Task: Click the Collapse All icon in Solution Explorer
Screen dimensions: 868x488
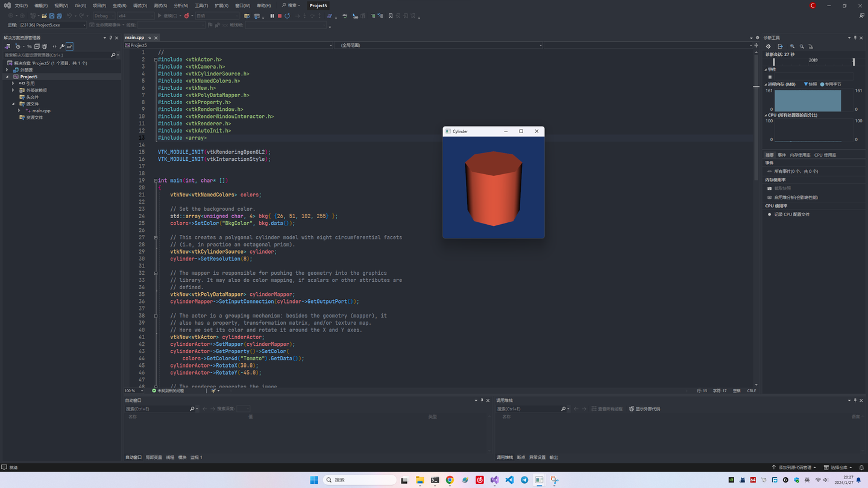Action: pyautogui.click(x=37, y=46)
